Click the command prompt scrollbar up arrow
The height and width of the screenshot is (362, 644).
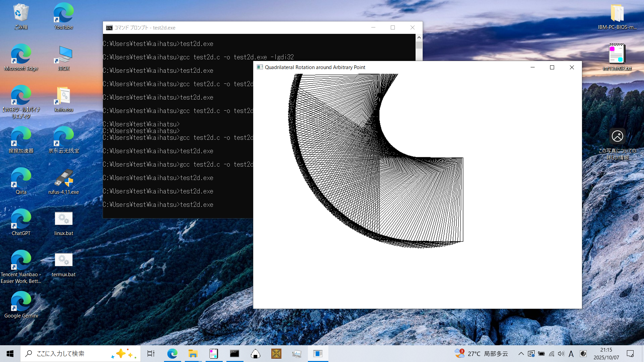(419, 37)
